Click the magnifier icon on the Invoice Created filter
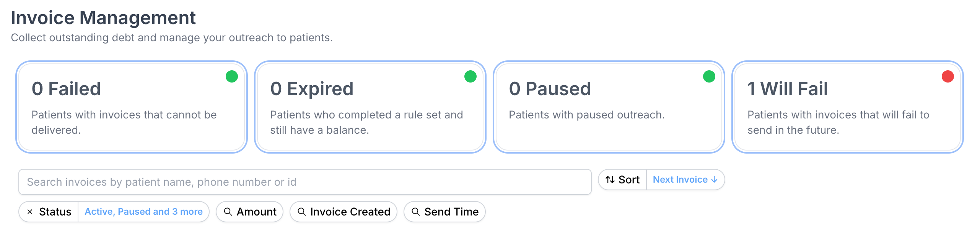Viewport: 980px width, 243px height. [x=302, y=211]
